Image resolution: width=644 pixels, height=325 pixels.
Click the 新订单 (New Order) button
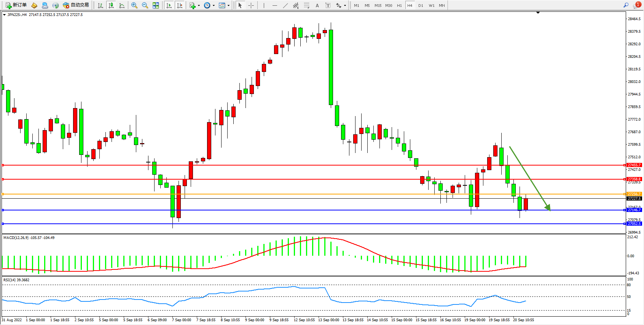(x=16, y=5)
